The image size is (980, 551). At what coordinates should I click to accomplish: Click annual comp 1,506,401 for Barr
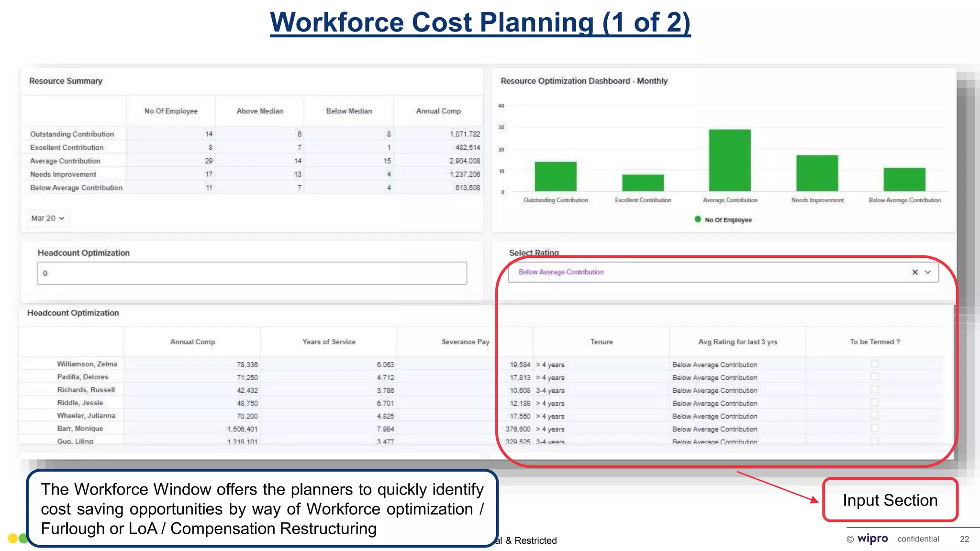[x=243, y=429]
